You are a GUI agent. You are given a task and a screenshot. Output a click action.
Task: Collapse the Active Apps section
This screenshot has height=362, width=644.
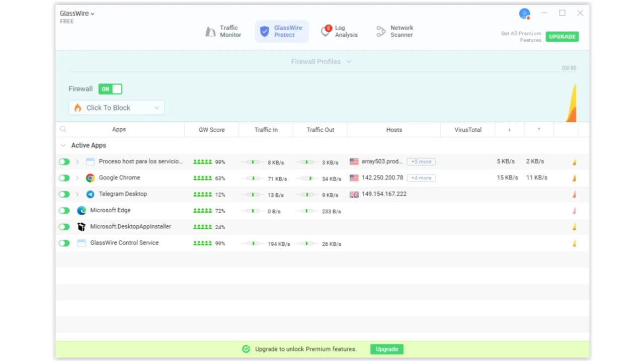click(63, 145)
